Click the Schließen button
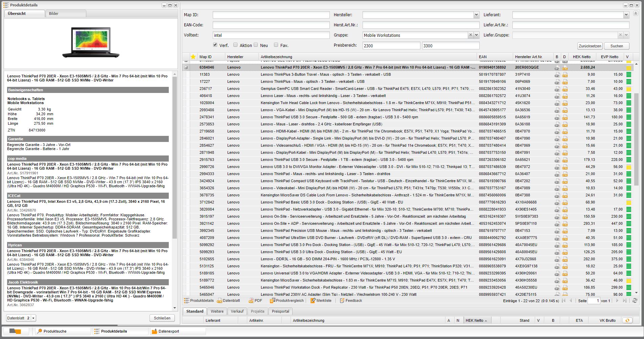Viewport: 644px width, 339px height. tap(162, 318)
